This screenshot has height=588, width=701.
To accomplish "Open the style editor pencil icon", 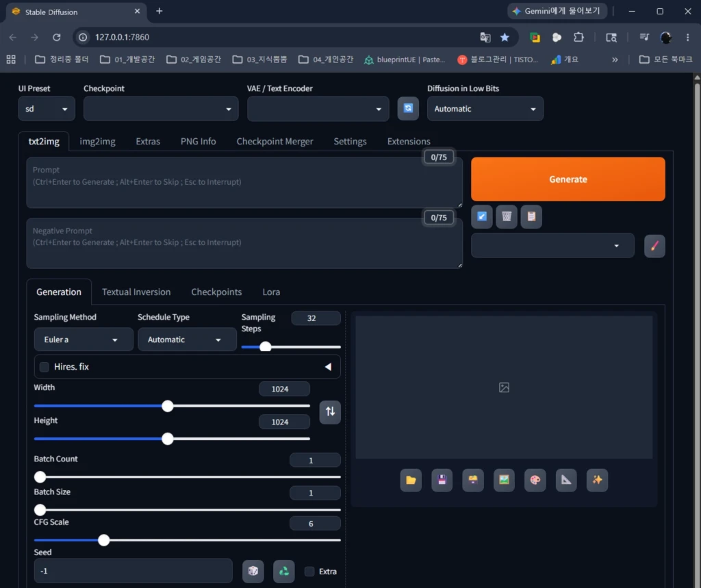I will coord(654,246).
